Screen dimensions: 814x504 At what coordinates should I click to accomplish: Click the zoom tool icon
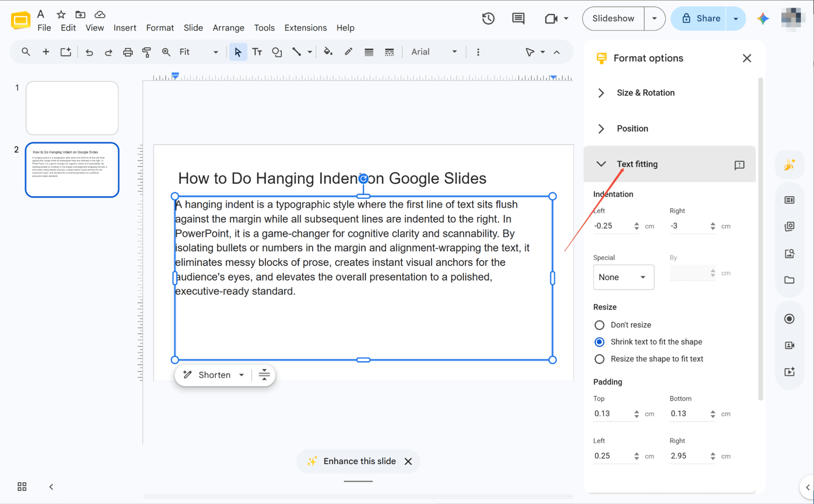[166, 52]
